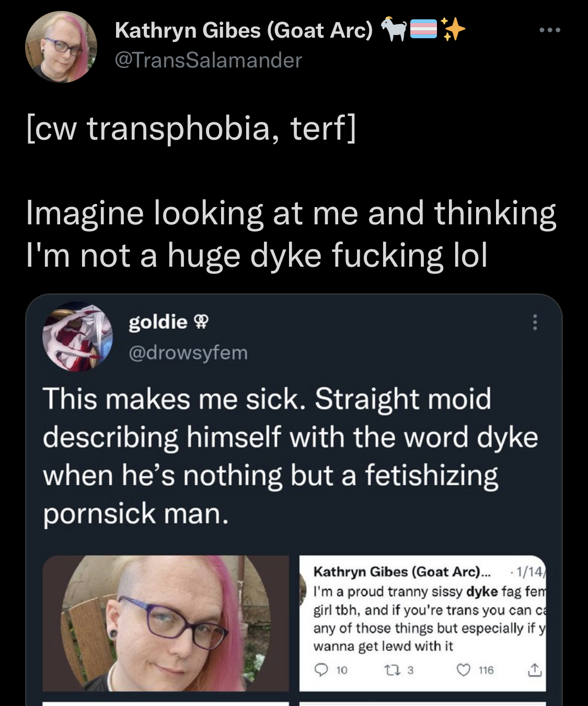
Task: Tap goat emoji beside display name
Action: (x=394, y=29)
